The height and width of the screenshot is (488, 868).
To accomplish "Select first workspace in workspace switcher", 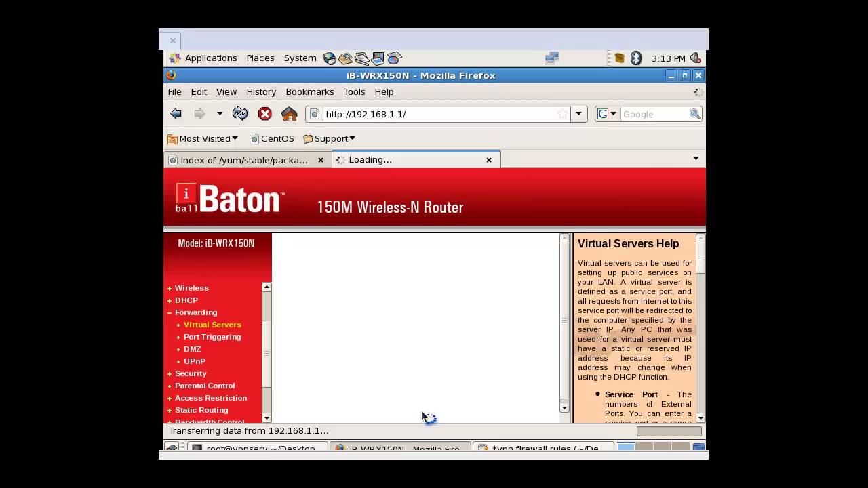I will 626,447.
